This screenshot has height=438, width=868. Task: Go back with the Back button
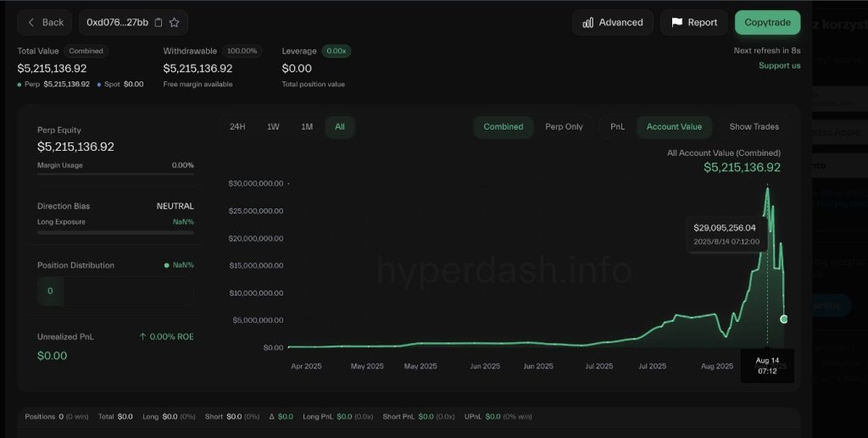[45, 23]
